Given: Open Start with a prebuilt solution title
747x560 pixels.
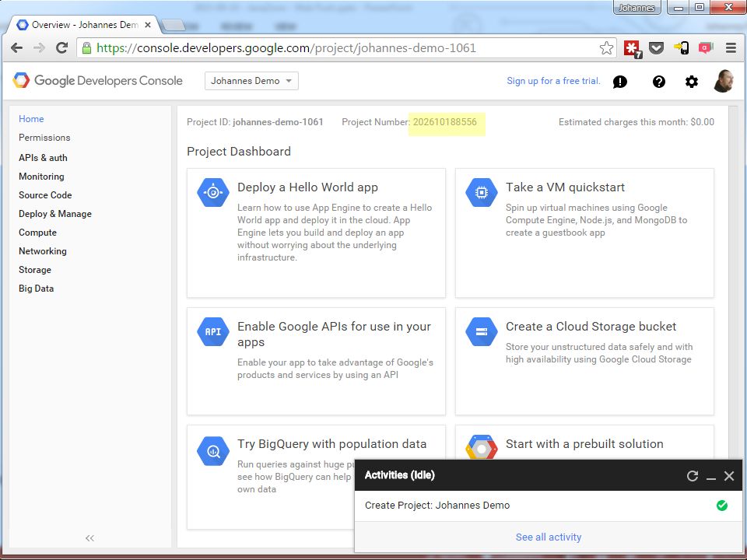Looking at the screenshot, I should (584, 444).
